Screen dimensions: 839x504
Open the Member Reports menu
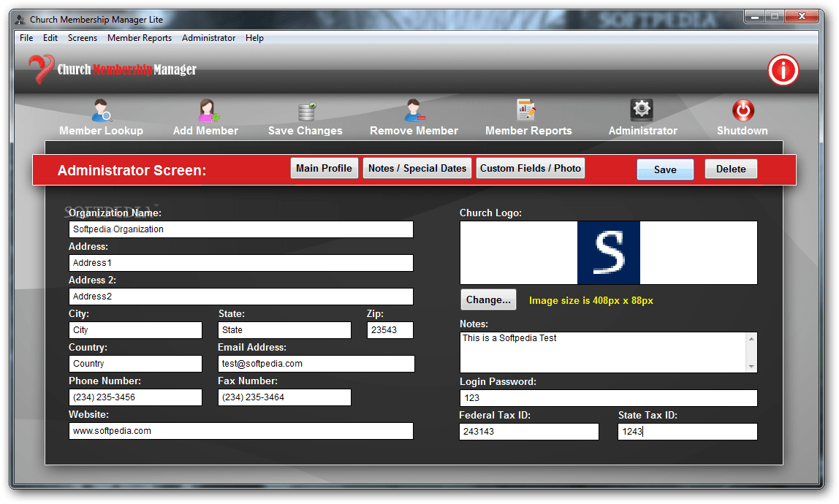[x=140, y=38]
